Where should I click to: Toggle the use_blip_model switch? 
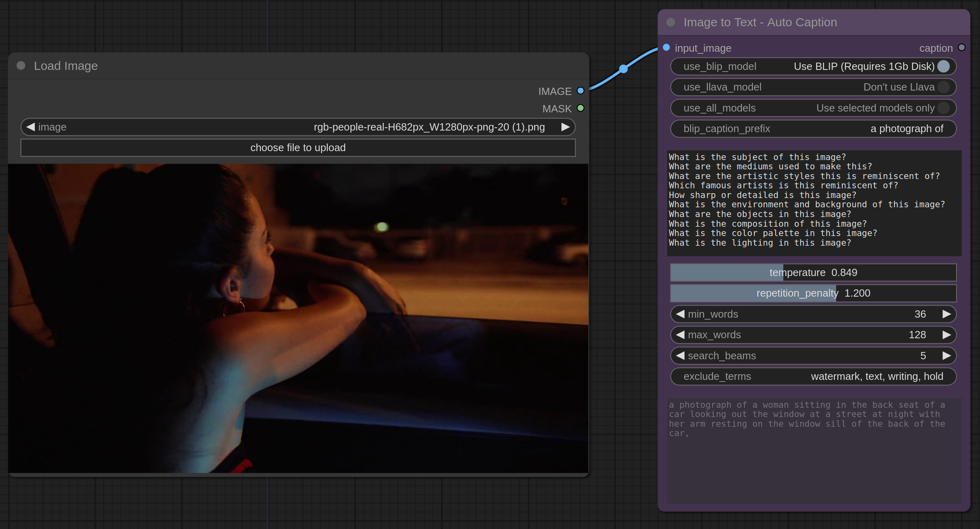[x=943, y=66]
